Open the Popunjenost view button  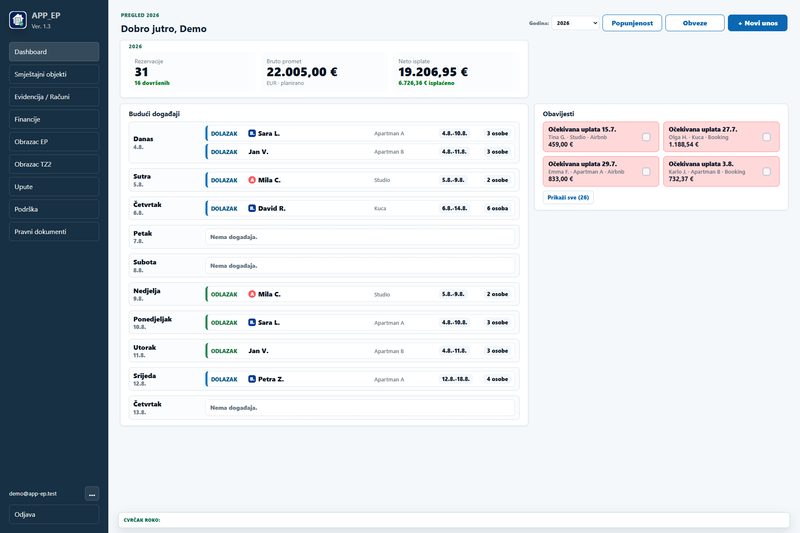(x=632, y=23)
